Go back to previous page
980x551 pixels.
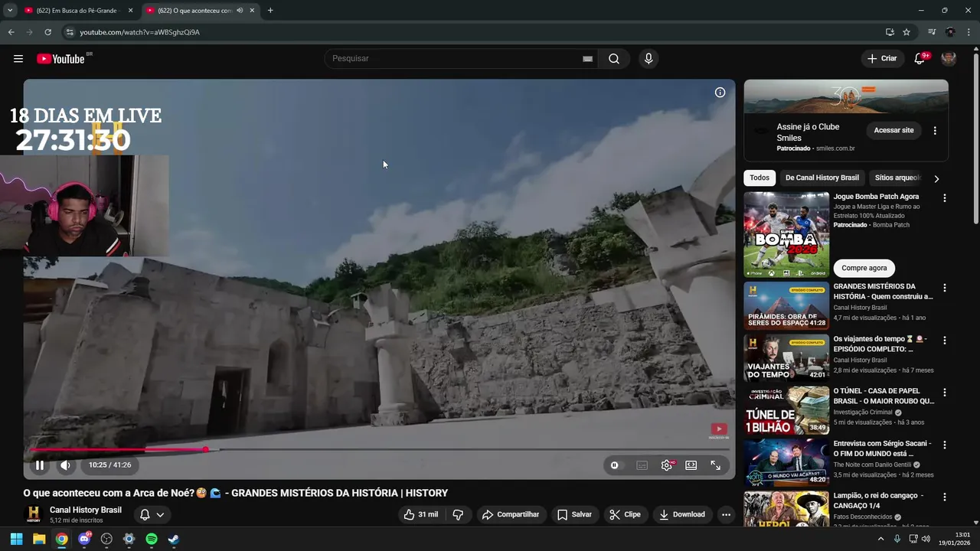click(x=11, y=32)
